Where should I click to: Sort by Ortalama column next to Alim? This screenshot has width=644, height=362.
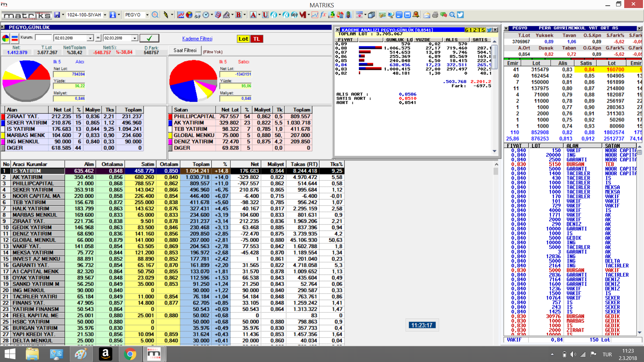[110, 164]
